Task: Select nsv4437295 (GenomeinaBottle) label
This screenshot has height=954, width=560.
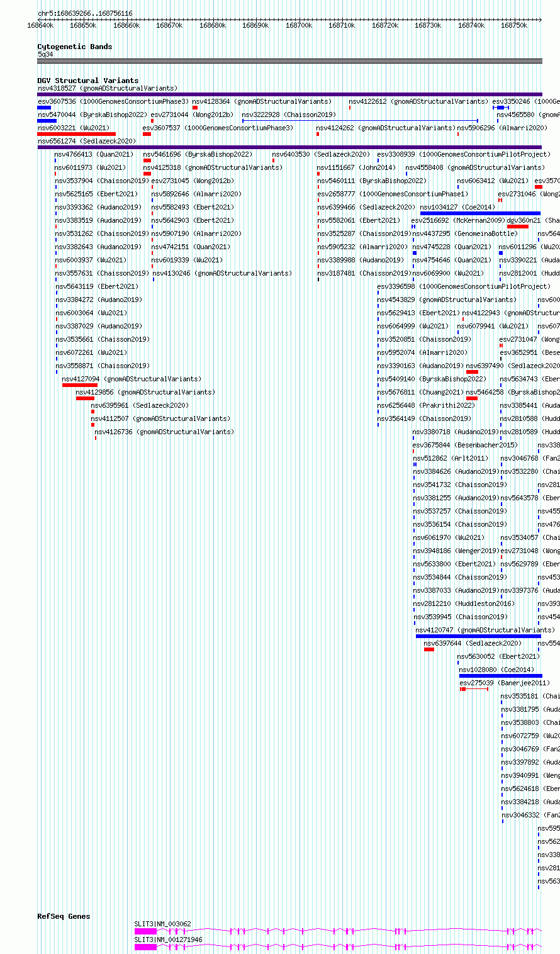Action: click(x=466, y=233)
